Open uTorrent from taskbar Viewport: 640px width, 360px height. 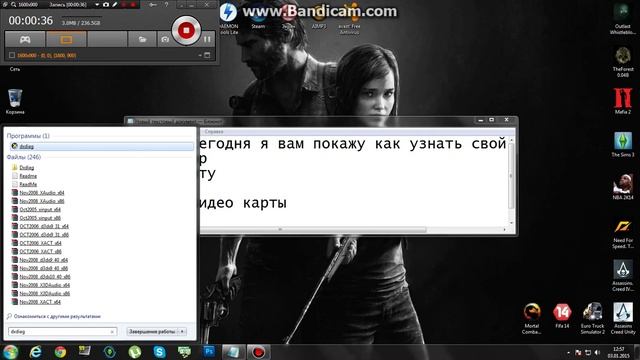[135, 352]
